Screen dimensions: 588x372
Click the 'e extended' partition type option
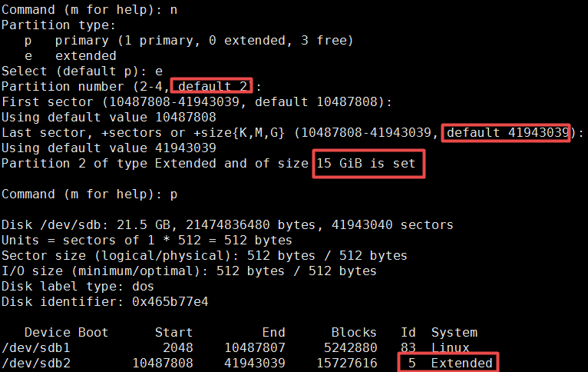pyautogui.click(x=71, y=55)
